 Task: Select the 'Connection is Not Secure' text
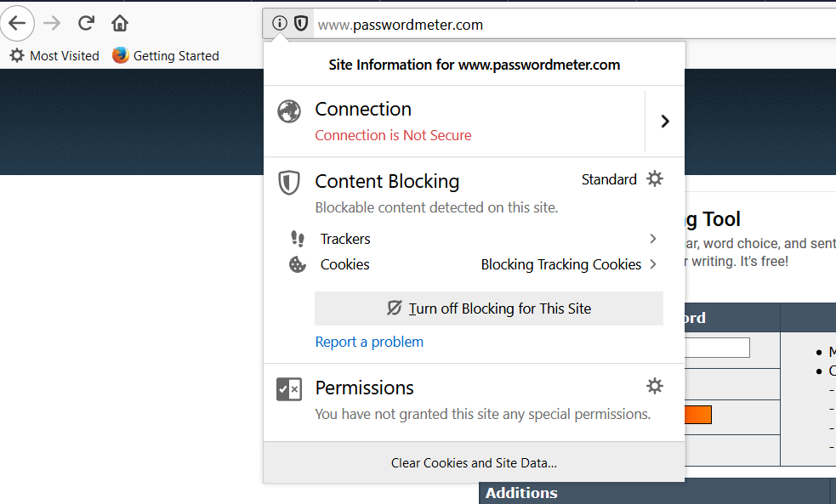pos(393,135)
